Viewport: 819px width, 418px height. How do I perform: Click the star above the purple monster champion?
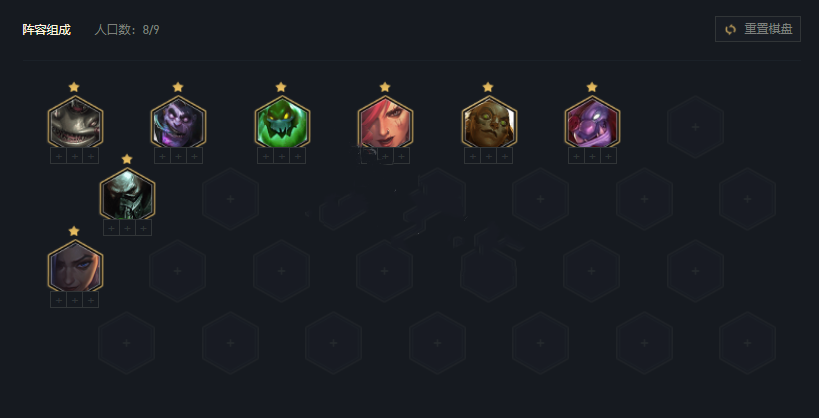pyautogui.click(x=591, y=87)
